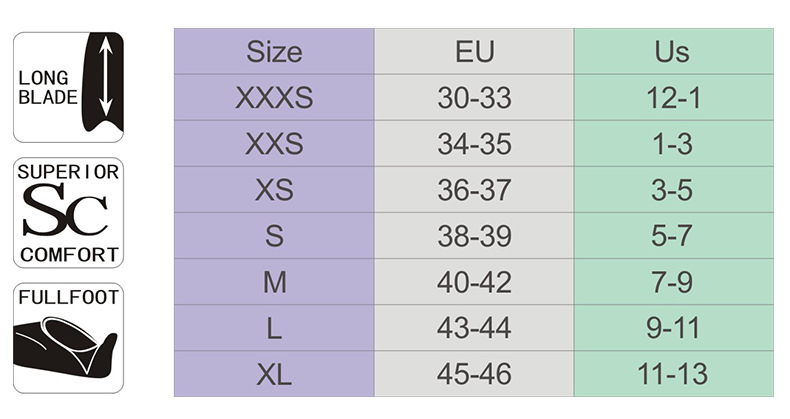Screen dimensions: 790x419
Task: Click the Fullfoot fin icon
Action: [x=69, y=338]
